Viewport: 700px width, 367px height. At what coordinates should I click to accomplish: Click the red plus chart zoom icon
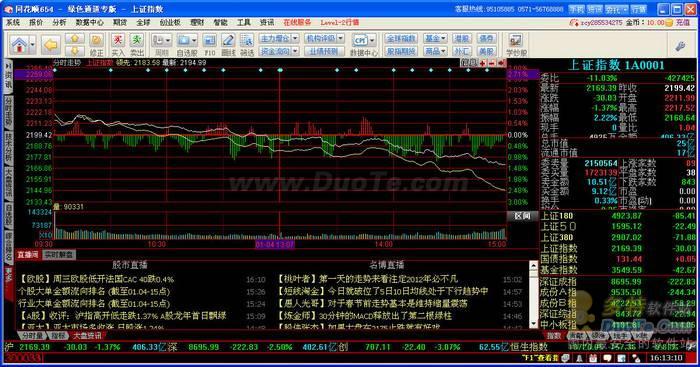pos(483,63)
